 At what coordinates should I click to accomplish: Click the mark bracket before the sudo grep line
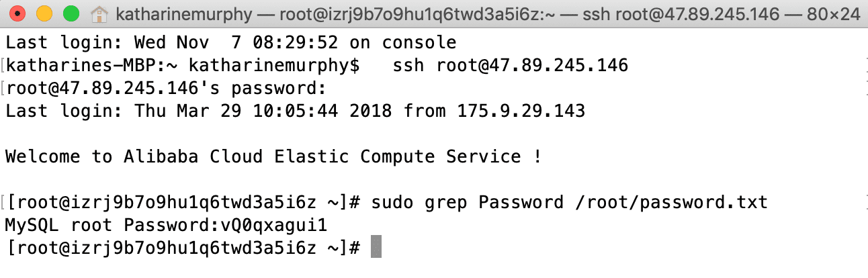[x=3, y=202]
